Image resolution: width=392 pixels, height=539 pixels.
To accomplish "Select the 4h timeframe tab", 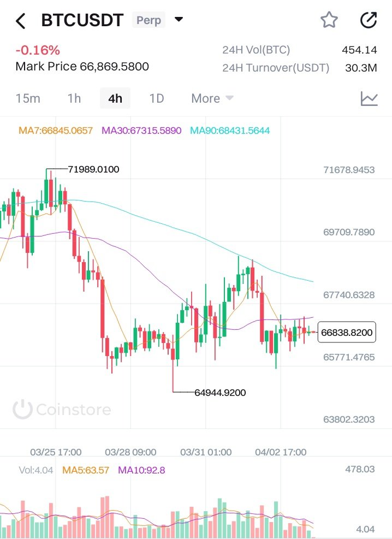I will pyautogui.click(x=115, y=99).
